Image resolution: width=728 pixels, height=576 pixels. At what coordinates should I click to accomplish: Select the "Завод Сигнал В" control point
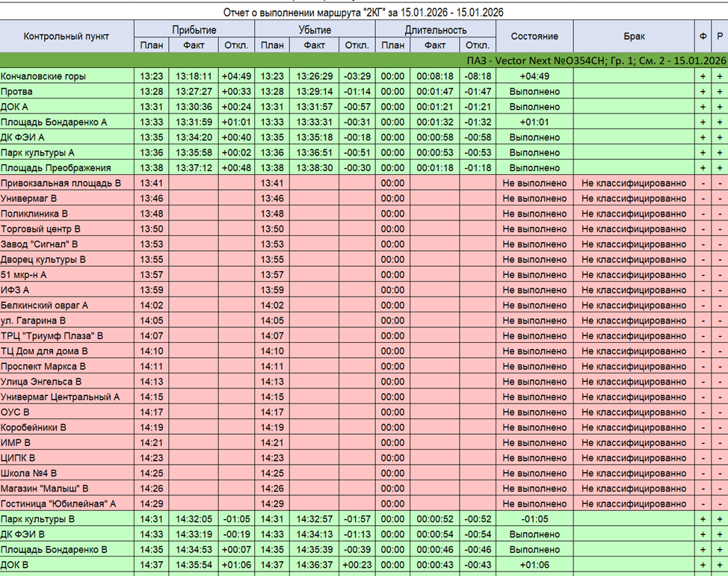(40, 244)
